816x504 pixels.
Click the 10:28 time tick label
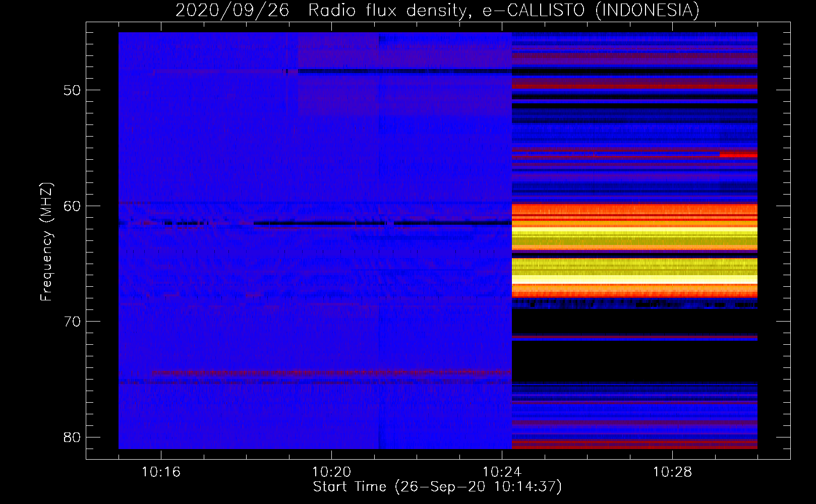(x=672, y=472)
